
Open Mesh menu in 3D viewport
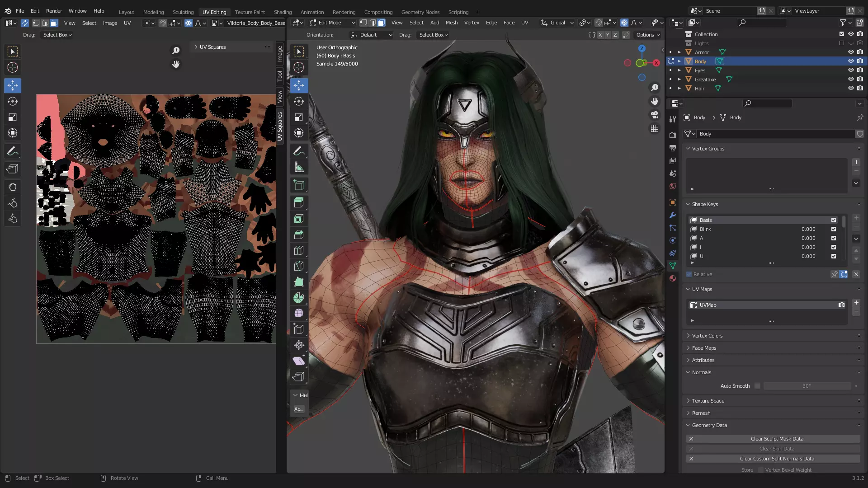click(451, 23)
